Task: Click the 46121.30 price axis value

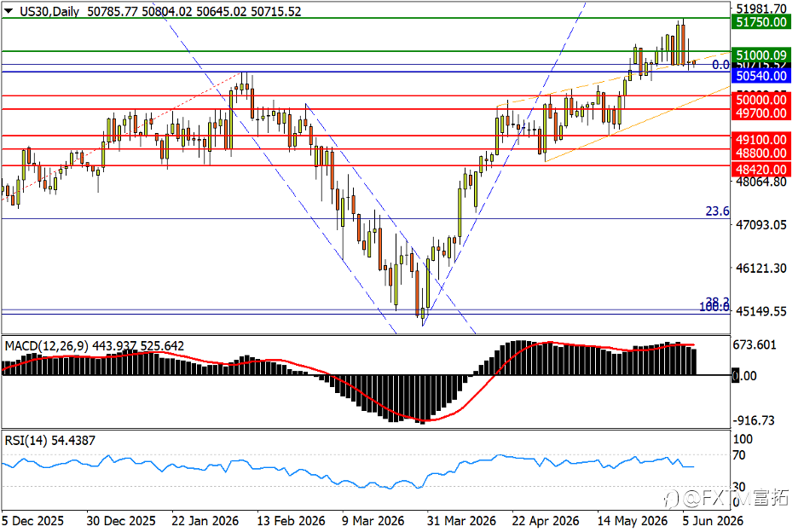Action: (761, 268)
